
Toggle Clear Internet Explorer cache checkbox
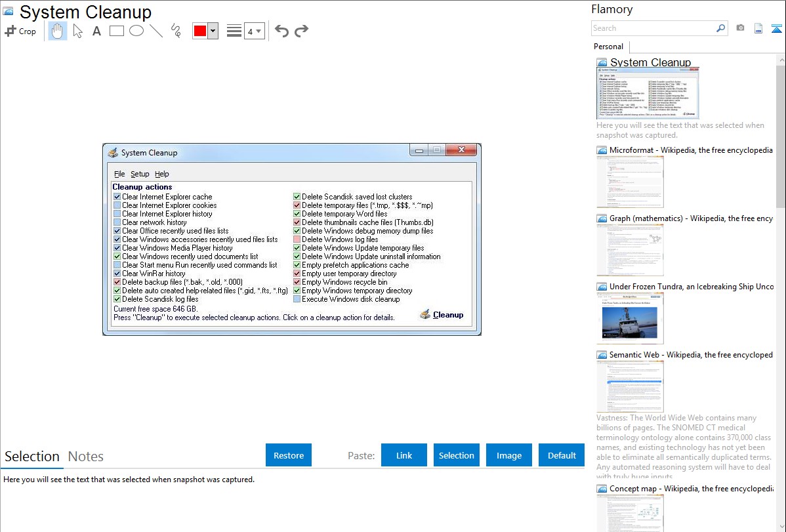(117, 197)
